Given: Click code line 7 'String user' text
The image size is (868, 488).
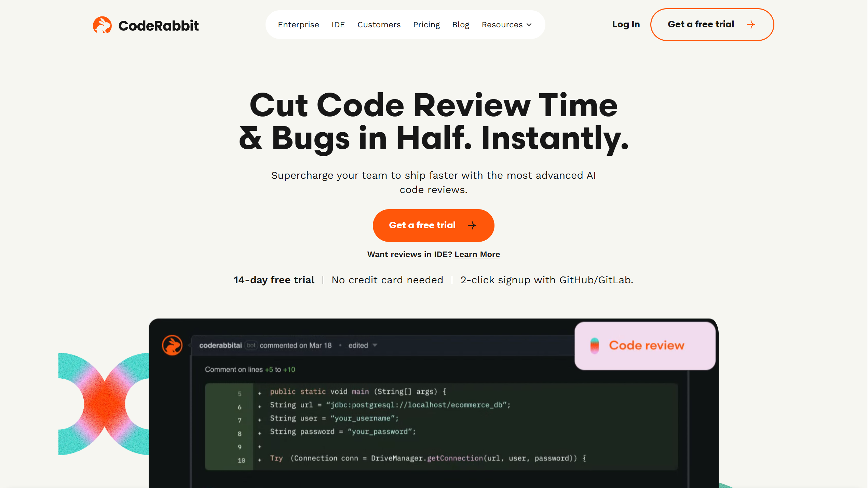Looking at the screenshot, I should pyautogui.click(x=334, y=418).
